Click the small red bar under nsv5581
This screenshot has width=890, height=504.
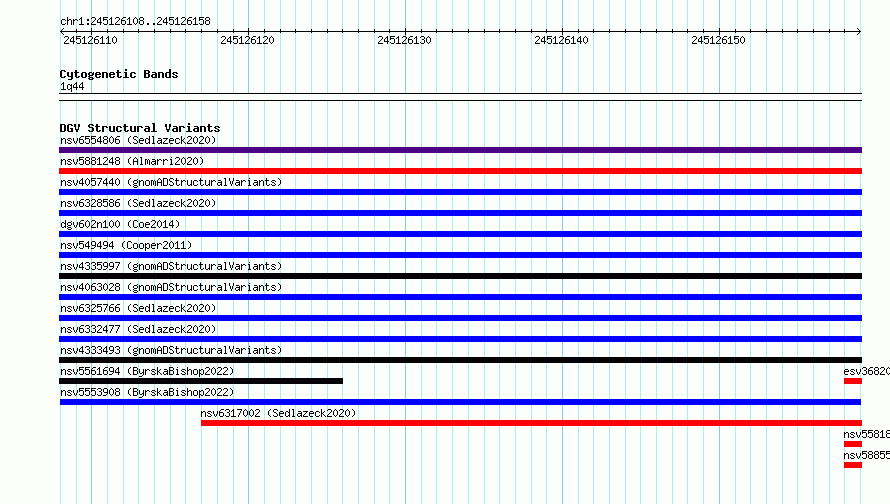[x=853, y=444]
